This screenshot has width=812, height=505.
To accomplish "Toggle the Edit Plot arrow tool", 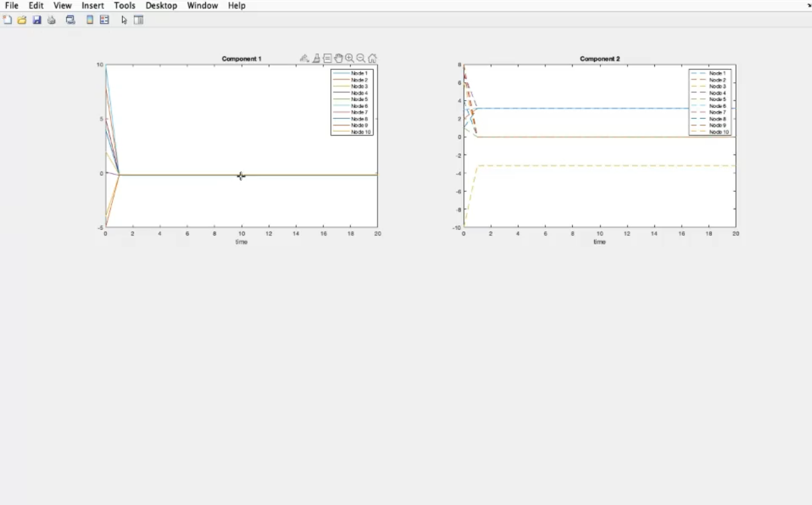I will [124, 20].
